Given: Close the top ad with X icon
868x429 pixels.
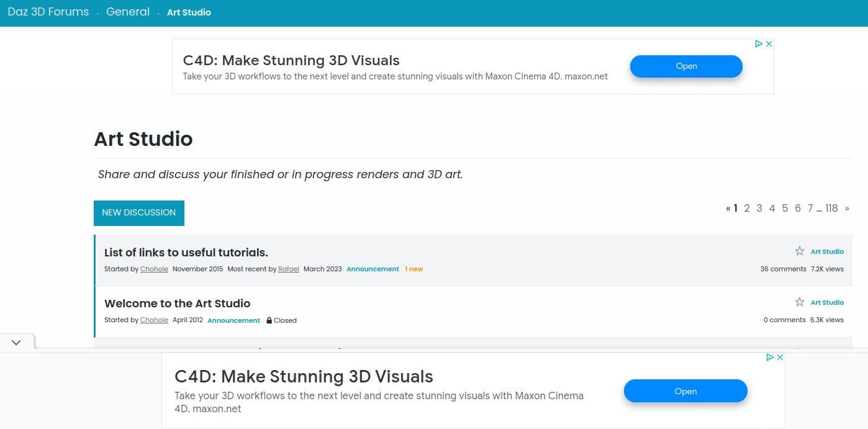Looking at the screenshot, I should (769, 44).
